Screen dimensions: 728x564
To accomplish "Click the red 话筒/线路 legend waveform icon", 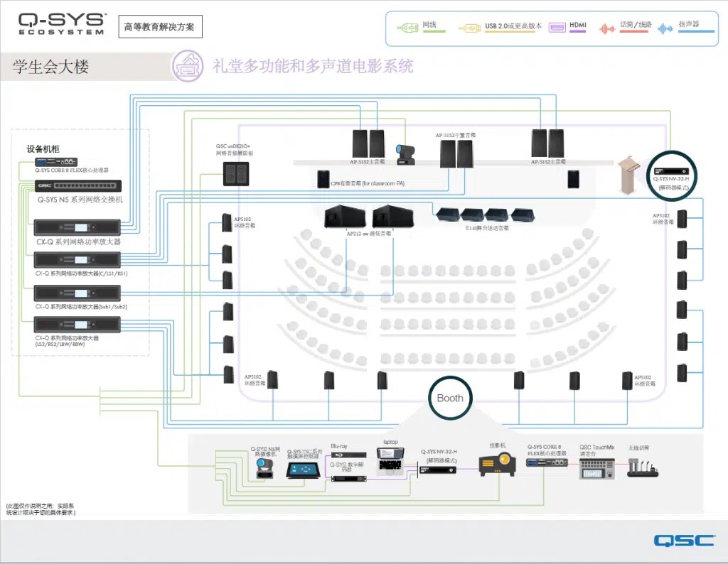I will (607, 28).
